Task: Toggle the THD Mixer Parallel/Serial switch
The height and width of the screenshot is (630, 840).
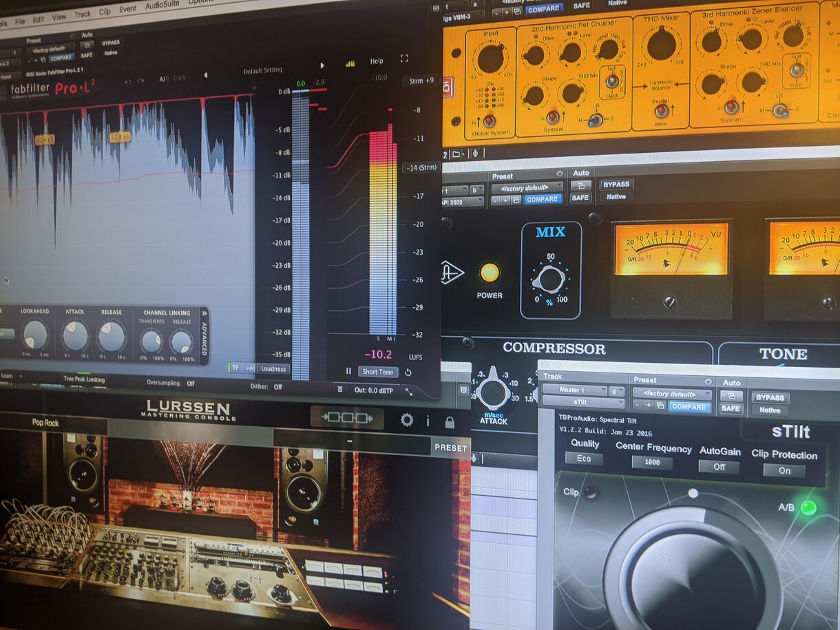Action: 662,110
